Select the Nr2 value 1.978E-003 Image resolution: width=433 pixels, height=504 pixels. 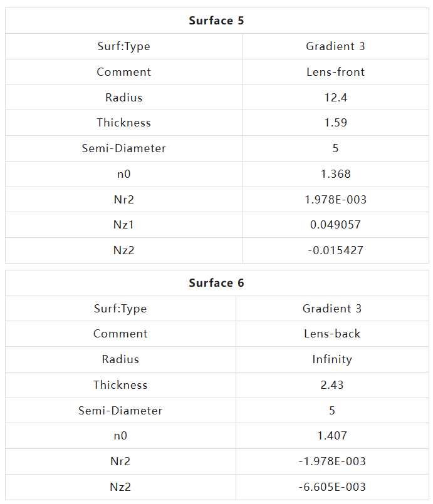[x=335, y=200]
